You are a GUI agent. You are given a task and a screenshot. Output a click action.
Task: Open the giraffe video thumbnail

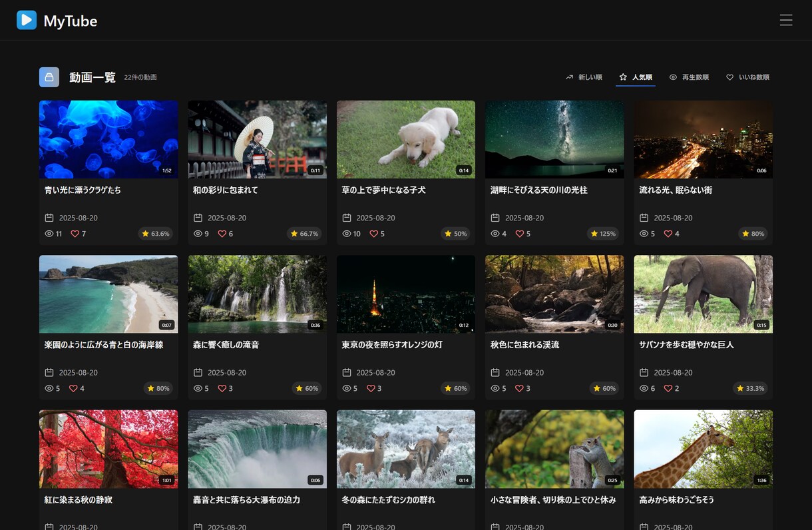click(704, 449)
